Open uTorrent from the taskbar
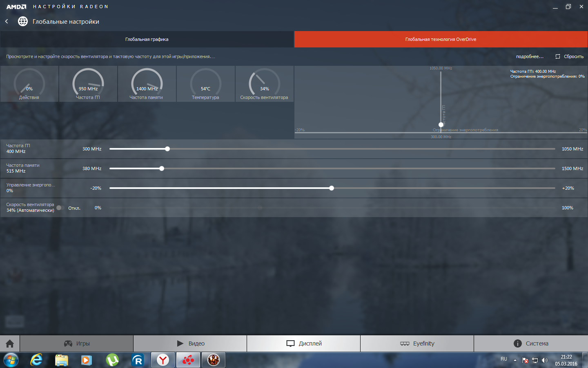The image size is (588, 368). click(x=112, y=360)
